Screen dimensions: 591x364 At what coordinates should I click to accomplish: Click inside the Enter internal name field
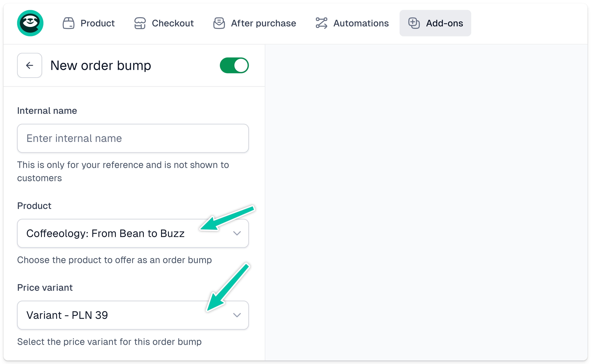pyautogui.click(x=132, y=138)
